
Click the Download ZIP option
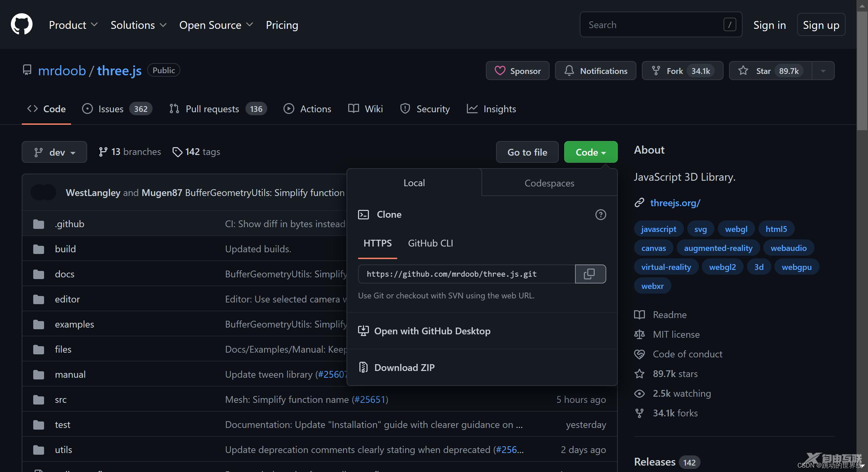coord(482,367)
